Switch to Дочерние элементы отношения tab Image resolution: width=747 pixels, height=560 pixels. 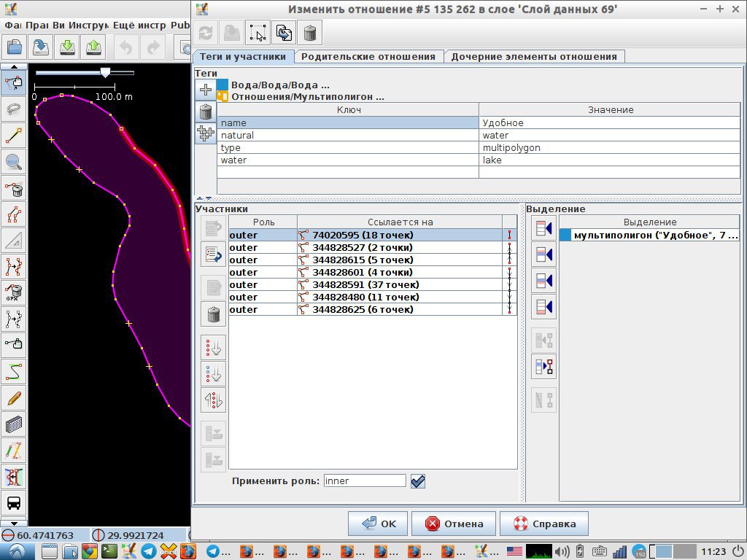tap(534, 57)
